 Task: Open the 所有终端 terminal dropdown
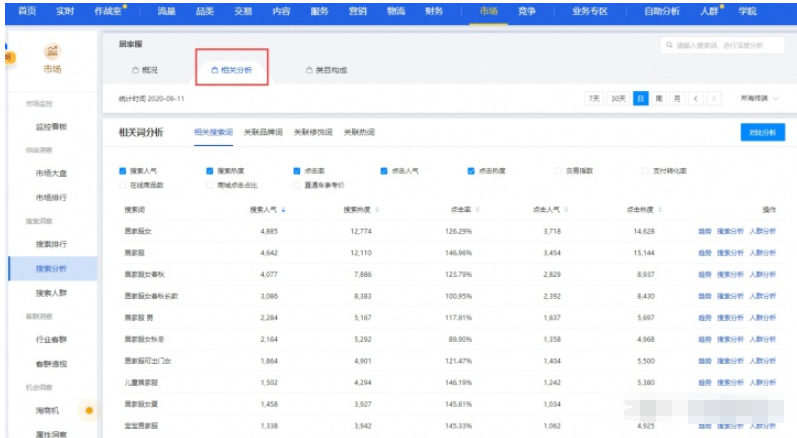(759, 99)
